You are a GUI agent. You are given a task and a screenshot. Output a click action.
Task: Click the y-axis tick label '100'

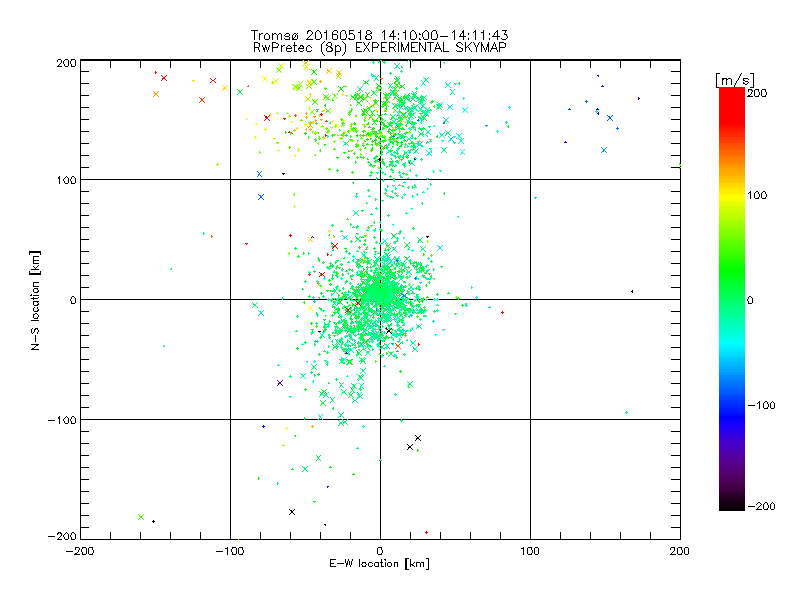coord(66,180)
